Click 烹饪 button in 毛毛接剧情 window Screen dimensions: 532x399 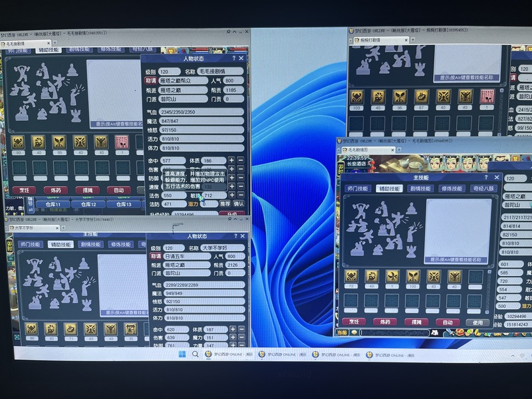pos(25,190)
